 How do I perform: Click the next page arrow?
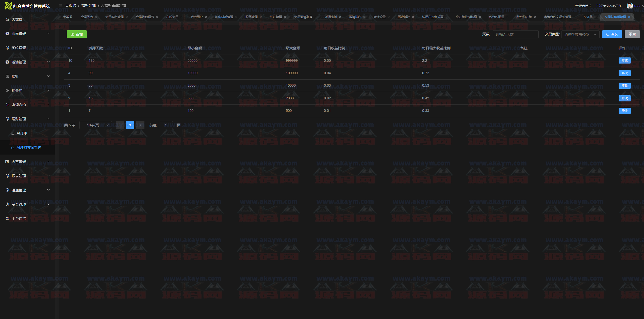140,125
